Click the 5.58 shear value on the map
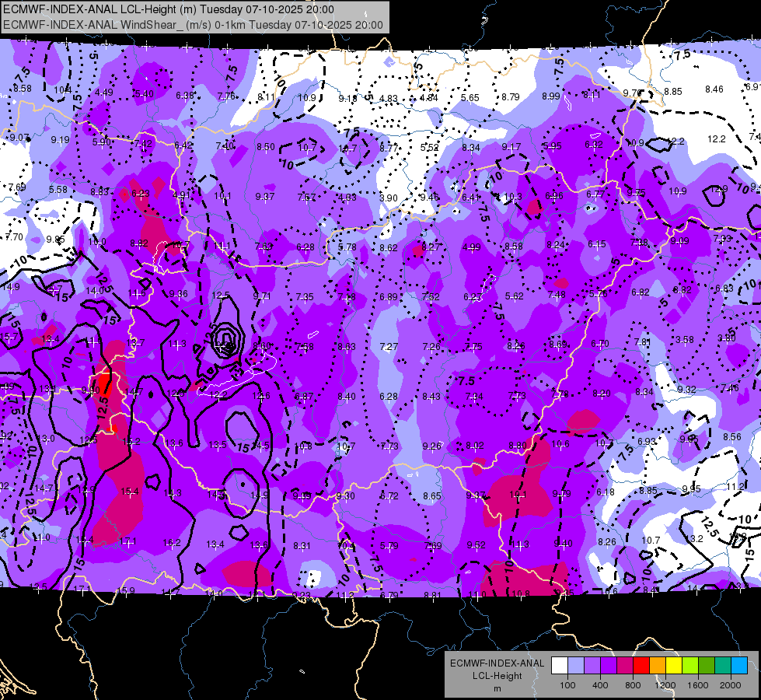The height and width of the screenshot is (700, 761). [x=58, y=190]
